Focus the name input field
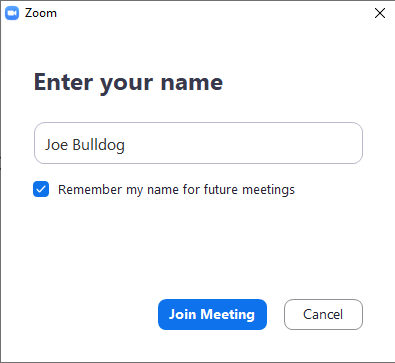 click(x=198, y=143)
